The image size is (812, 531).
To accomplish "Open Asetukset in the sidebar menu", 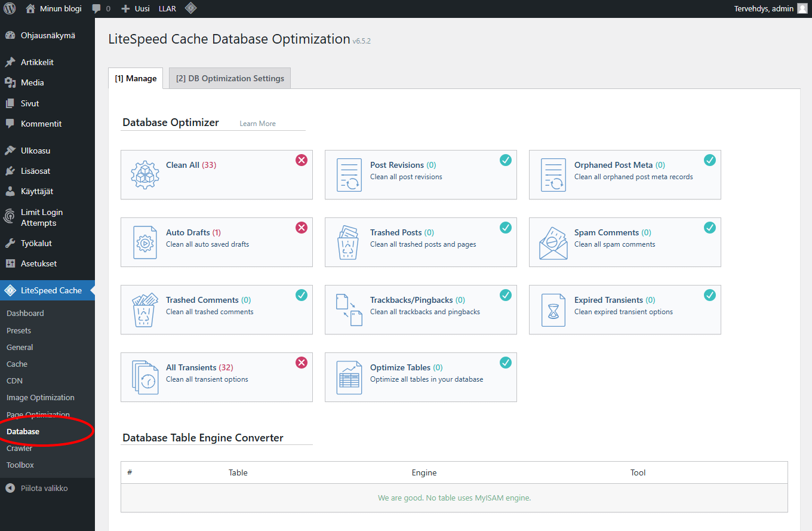I will (x=47, y=263).
